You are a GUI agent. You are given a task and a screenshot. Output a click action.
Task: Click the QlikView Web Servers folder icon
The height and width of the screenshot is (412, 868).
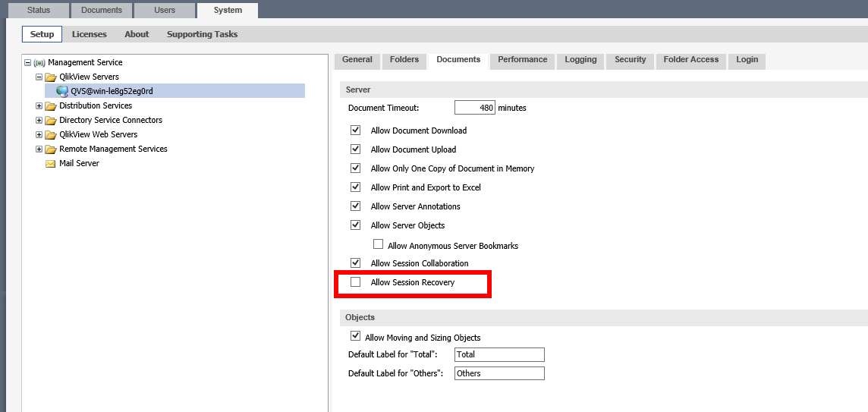pos(51,134)
